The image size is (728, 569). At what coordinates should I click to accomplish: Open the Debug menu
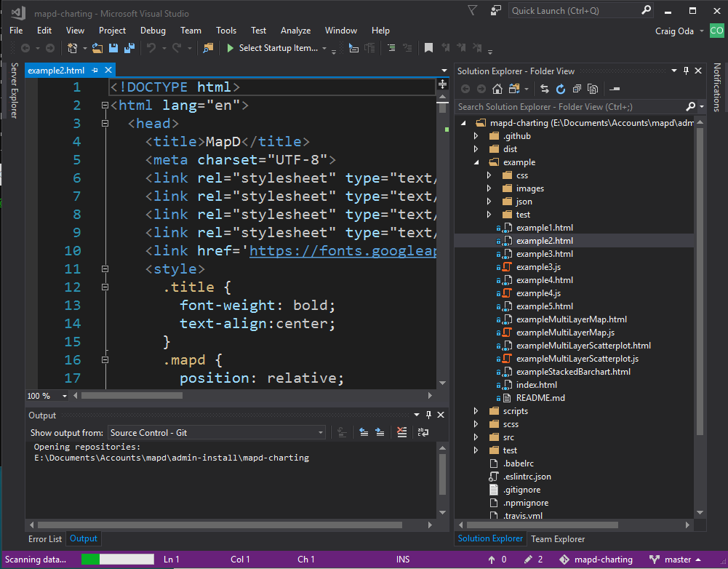coord(153,30)
